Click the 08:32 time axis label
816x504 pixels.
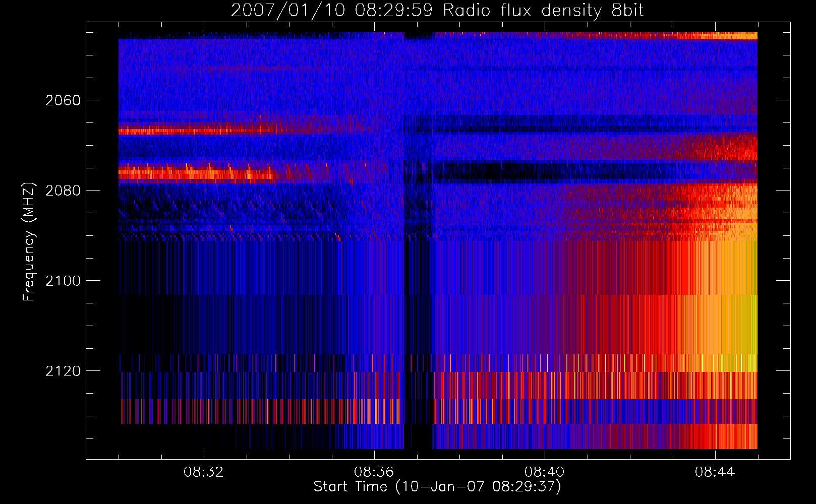pos(204,472)
